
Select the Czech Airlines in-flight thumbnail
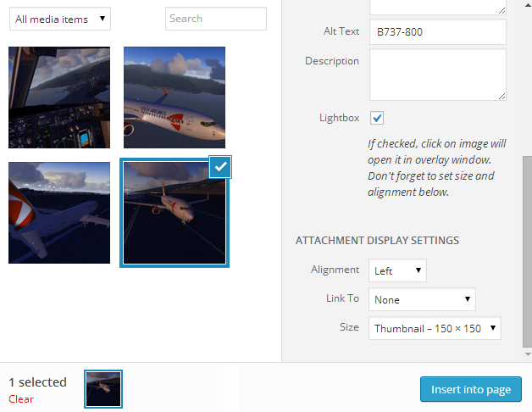[175, 97]
